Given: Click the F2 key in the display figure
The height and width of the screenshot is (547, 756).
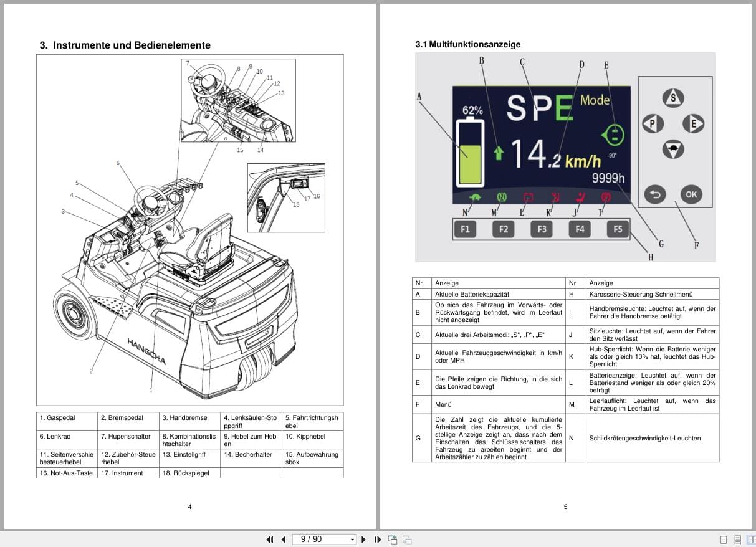Looking at the screenshot, I should tap(504, 229).
